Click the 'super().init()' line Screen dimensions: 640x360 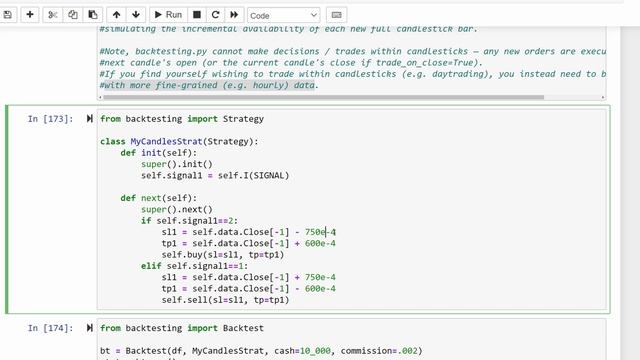[177, 164]
